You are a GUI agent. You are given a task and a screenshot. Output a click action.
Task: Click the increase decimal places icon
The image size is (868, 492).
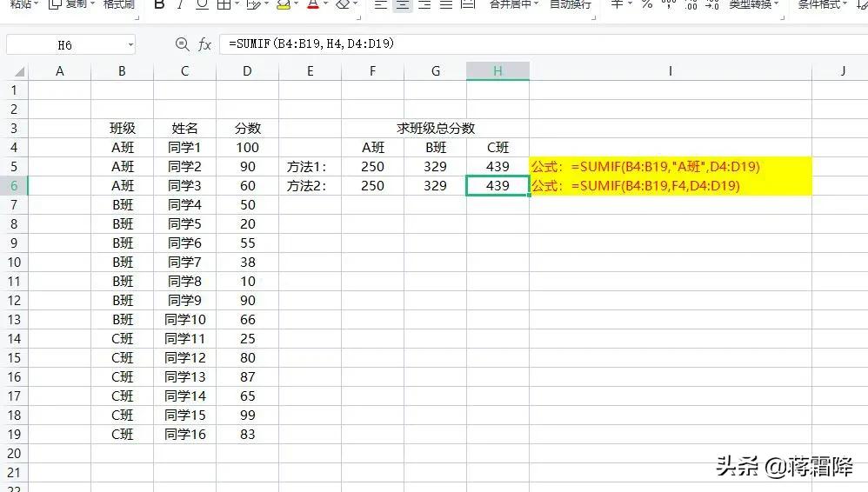coord(691,5)
